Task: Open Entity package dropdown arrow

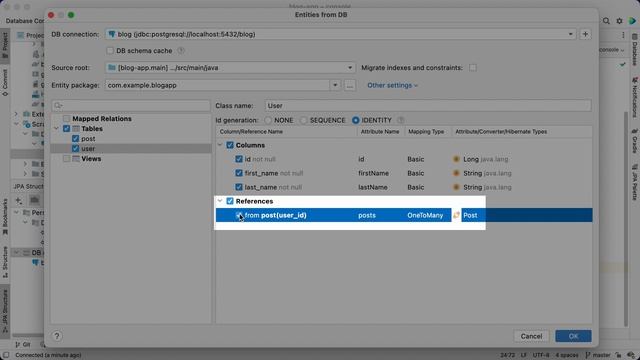Action: pos(335,85)
